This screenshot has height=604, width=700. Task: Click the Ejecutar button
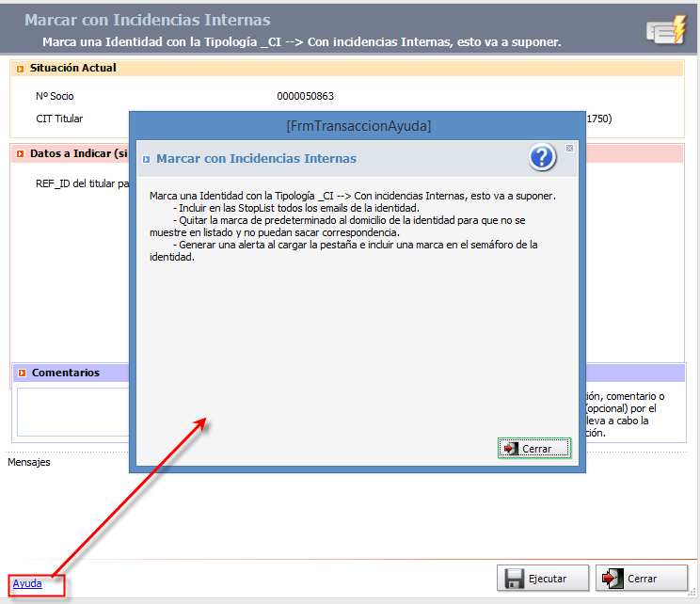543,579
